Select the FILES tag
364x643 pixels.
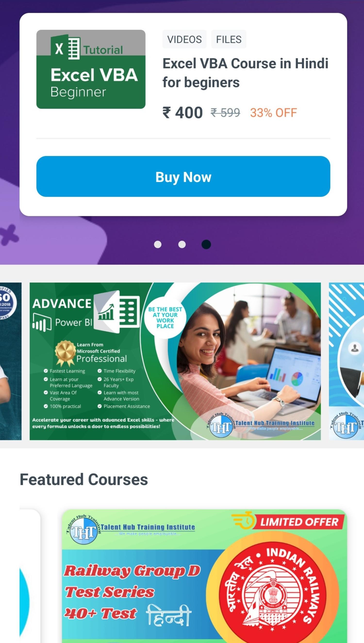229,39
